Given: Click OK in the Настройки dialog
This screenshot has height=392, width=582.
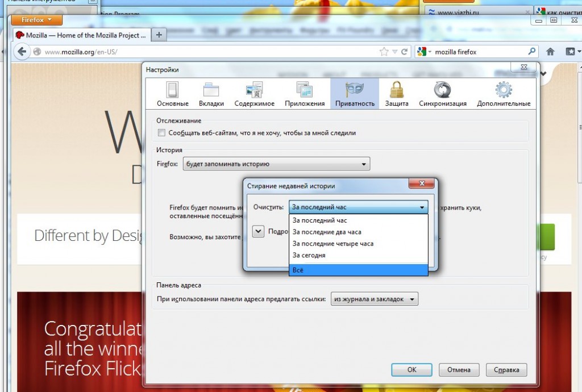Looking at the screenshot, I should tap(411, 370).
